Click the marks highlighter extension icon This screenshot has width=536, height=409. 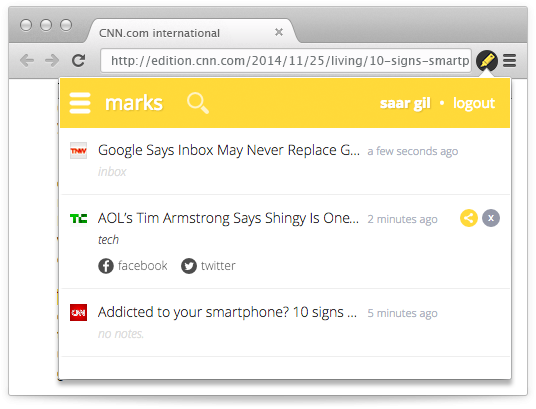[487, 61]
